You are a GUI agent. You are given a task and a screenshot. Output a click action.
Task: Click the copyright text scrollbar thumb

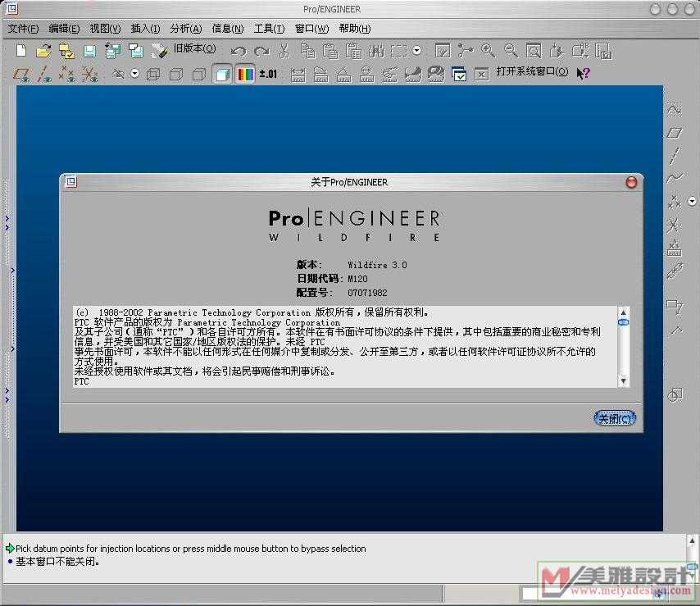623,322
